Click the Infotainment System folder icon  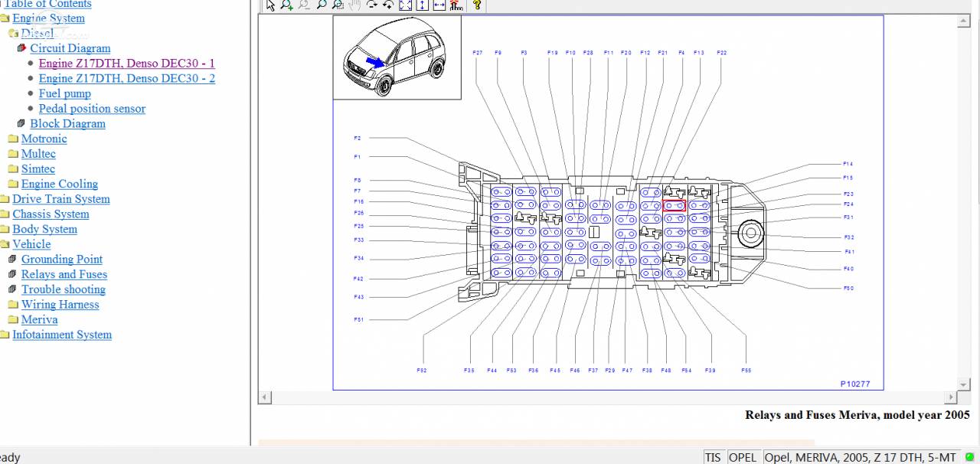click(5, 335)
